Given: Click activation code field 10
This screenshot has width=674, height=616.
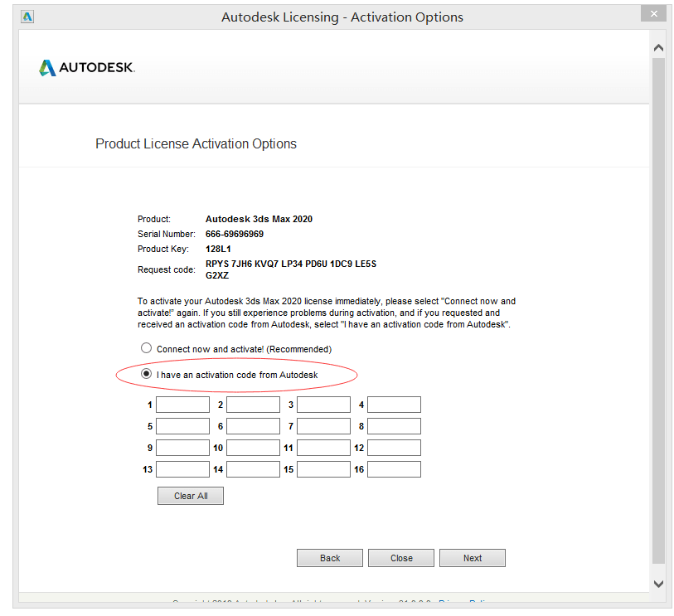Looking at the screenshot, I should (x=253, y=448).
